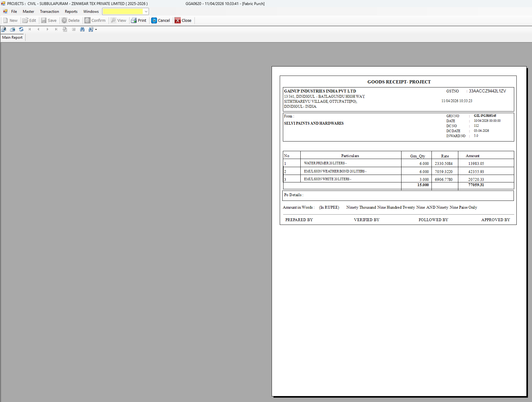532x402 pixels.
Task: Select the Main Report tab
Action: point(12,37)
